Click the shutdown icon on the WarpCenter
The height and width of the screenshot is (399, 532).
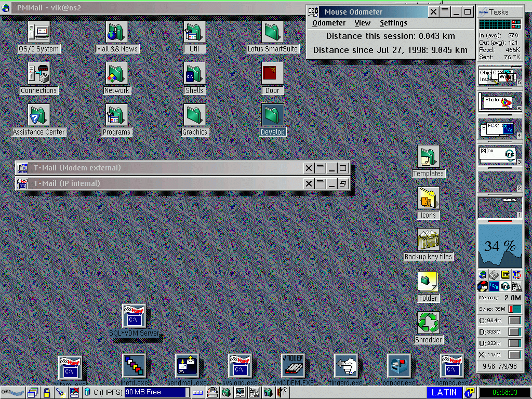point(74,393)
